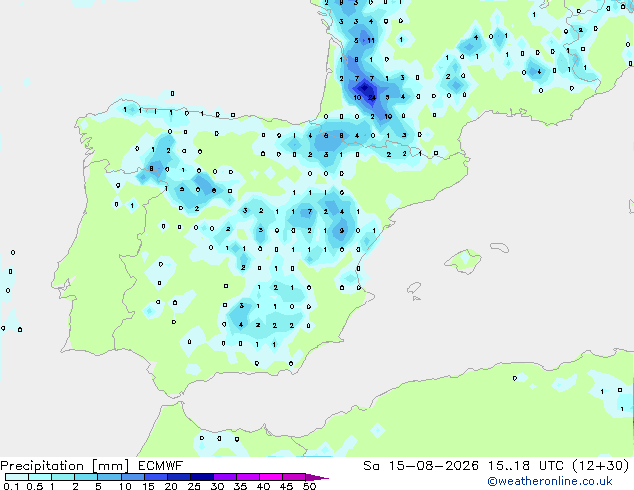The width and height of the screenshot is (634, 490).
Task: Click the legend tick label '0.1'
Action: 11,486
